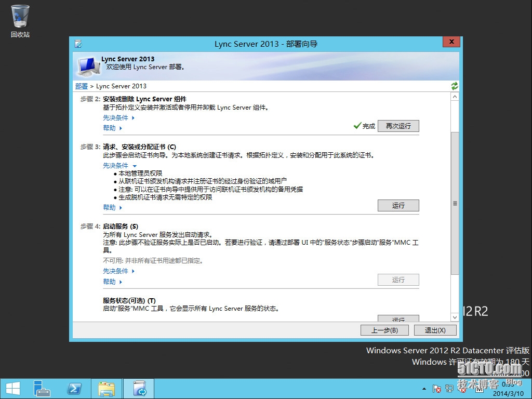
Task: Collapse 先决条件 under step 3
Action: 120,166
